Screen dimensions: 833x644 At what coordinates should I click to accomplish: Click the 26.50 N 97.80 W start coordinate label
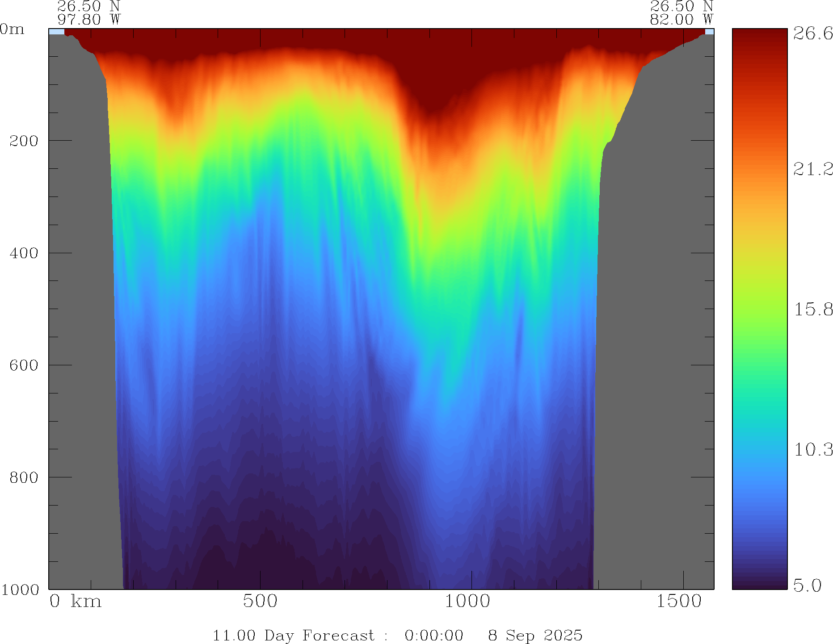(x=89, y=13)
